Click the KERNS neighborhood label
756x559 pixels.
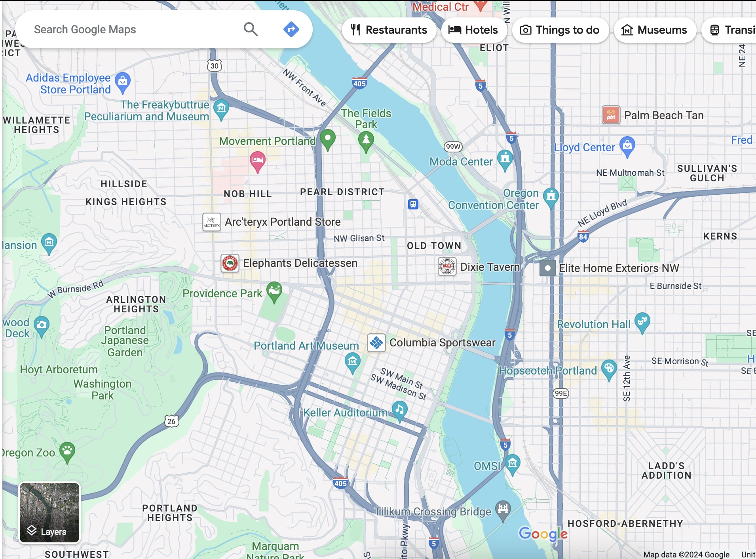[x=720, y=236]
